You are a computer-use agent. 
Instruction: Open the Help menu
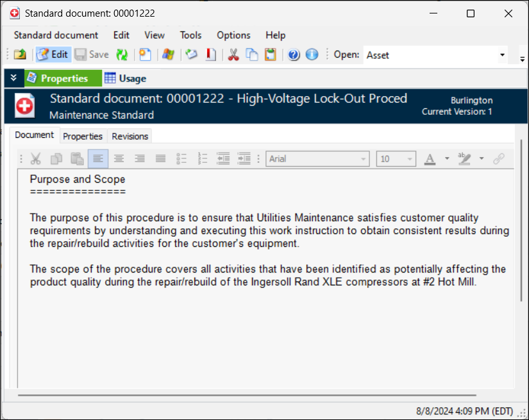click(x=275, y=35)
